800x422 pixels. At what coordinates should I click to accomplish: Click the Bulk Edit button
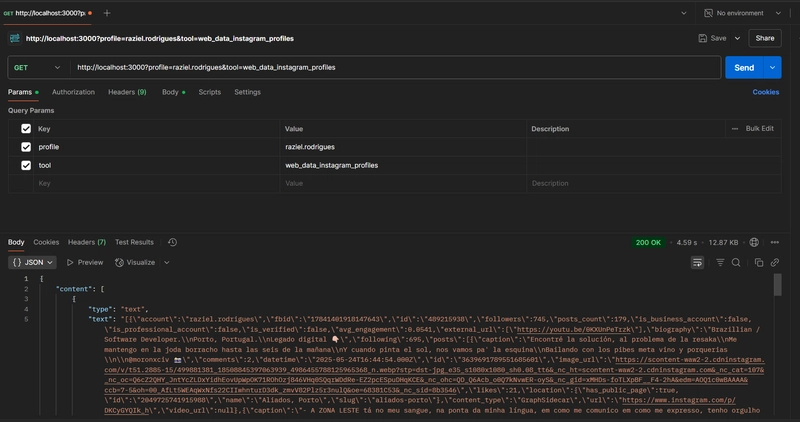point(759,129)
